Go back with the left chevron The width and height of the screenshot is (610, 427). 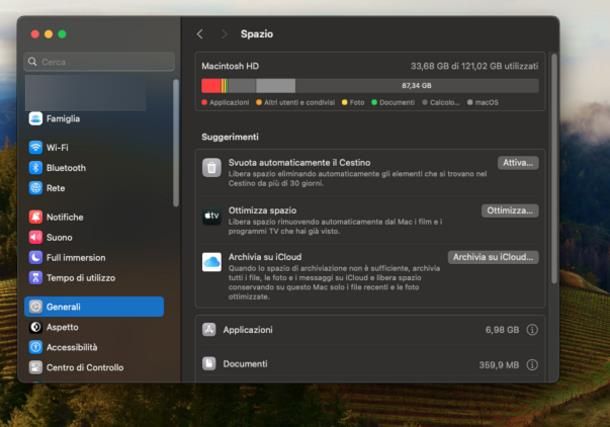pyautogui.click(x=200, y=34)
